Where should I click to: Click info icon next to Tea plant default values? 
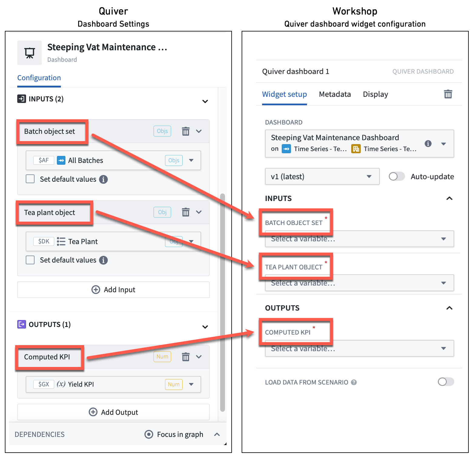tap(104, 260)
